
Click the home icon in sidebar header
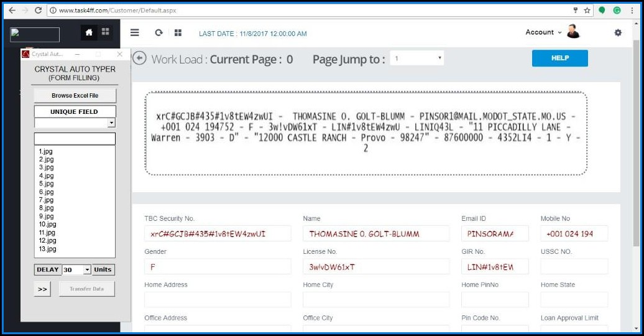point(89,32)
